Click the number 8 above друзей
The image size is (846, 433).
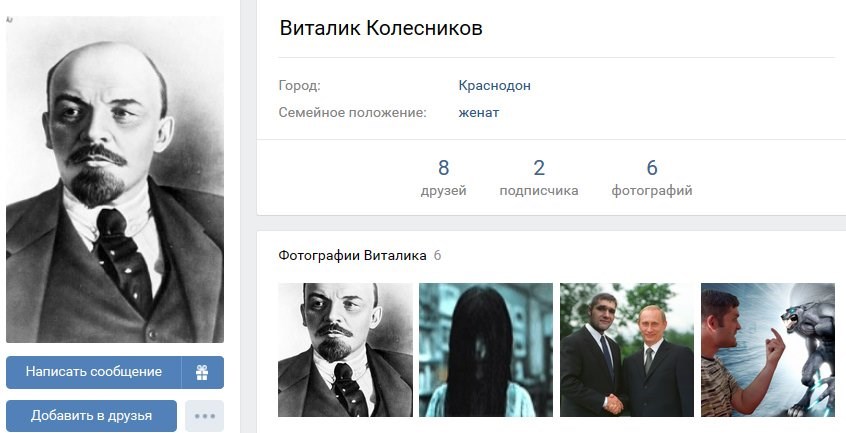[x=444, y=168]
